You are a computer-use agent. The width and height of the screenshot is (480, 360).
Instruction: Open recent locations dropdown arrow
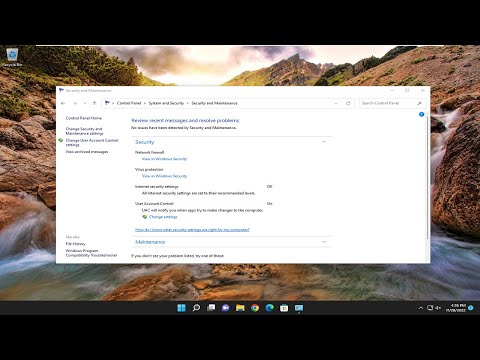pyautogui.click(x=85, y=103)
